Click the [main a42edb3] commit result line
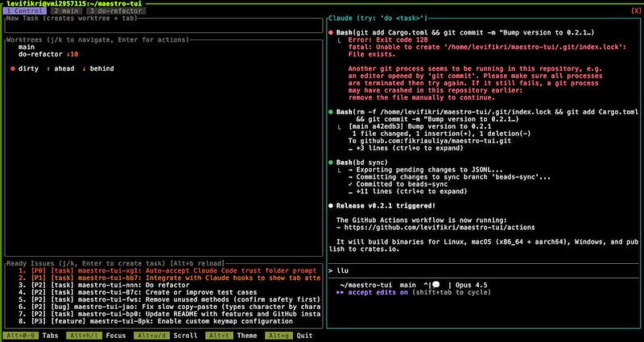The width and height of the screenshot is (644, 342). 419,126
